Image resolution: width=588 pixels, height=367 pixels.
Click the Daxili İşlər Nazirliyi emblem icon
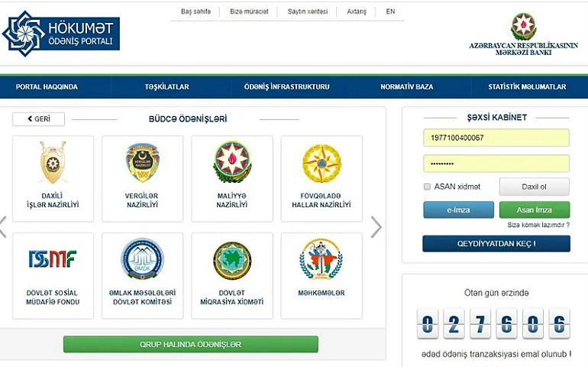53,163
